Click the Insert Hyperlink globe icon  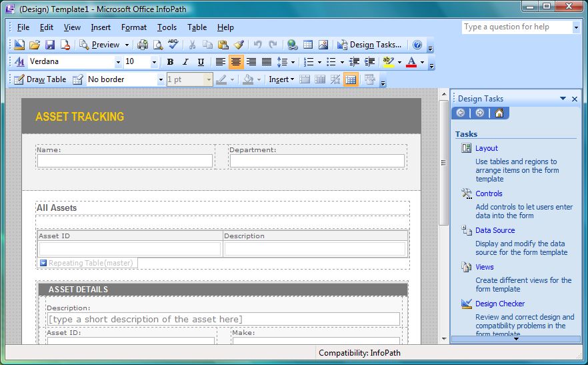point(292,45)
